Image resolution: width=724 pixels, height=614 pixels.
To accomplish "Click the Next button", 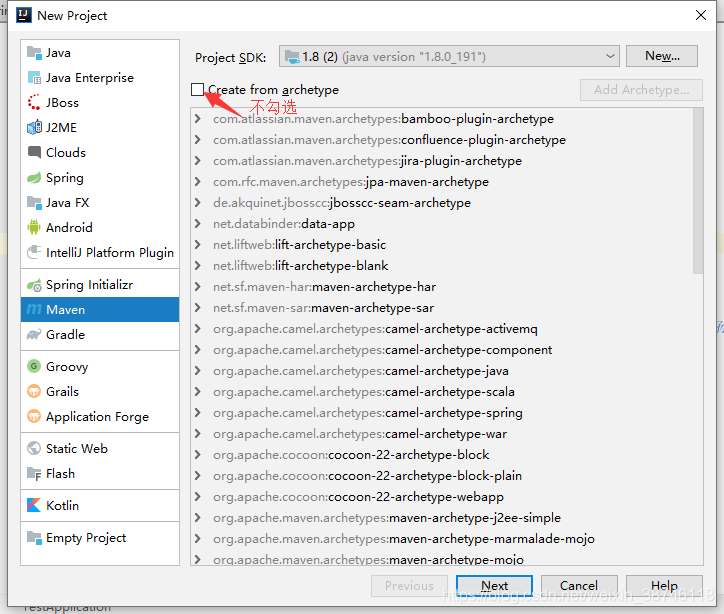I will [494, 586].
